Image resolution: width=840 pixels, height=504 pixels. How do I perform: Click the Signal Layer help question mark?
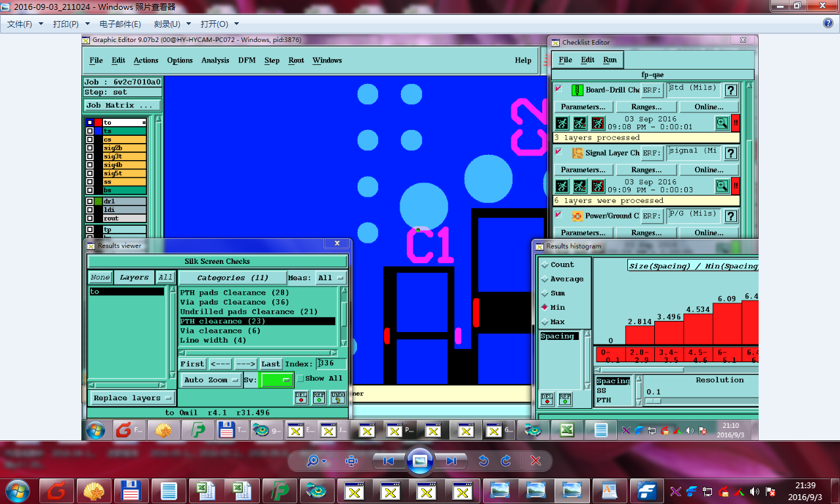[731, 154]
